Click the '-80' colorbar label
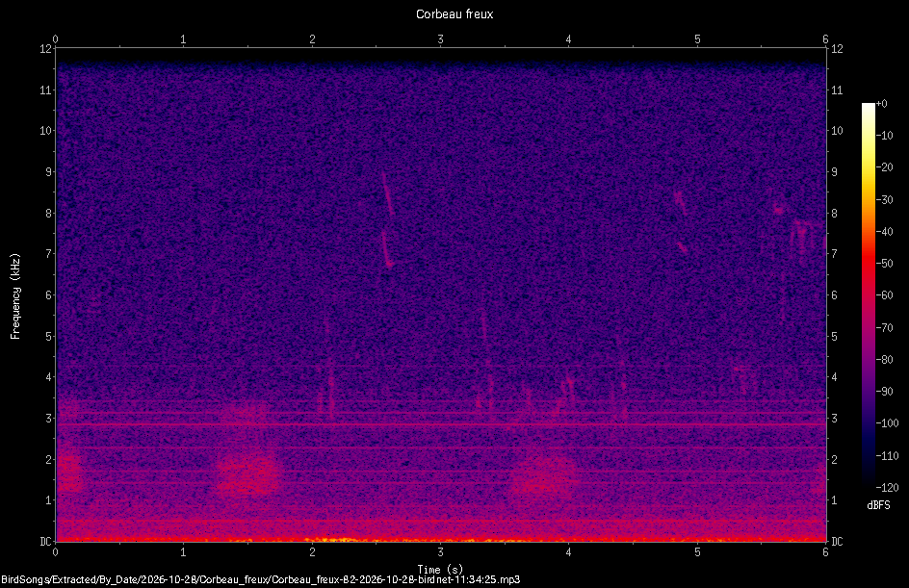 [x=884, y=360]
